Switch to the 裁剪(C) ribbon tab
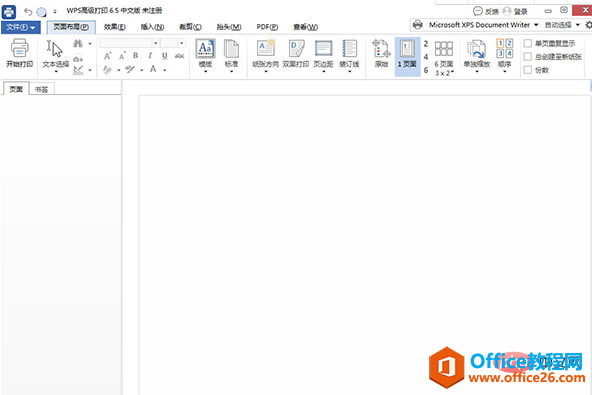 point(190,27)
